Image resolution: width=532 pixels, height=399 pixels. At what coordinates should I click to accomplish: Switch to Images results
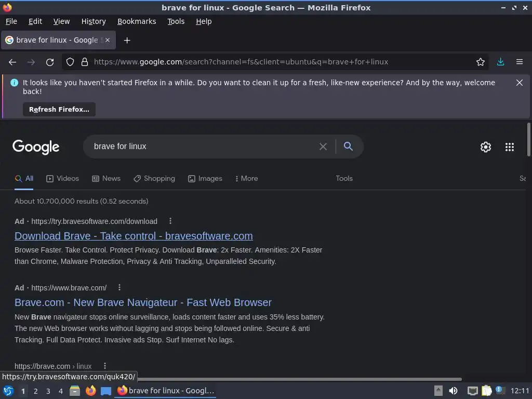(x=205, y=179)
